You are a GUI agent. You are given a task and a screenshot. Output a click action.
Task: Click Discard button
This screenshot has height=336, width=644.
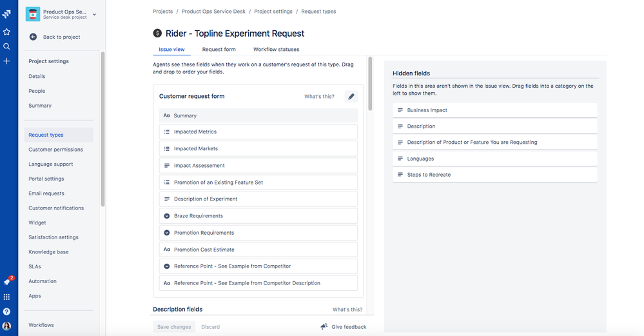click(210, 327)
